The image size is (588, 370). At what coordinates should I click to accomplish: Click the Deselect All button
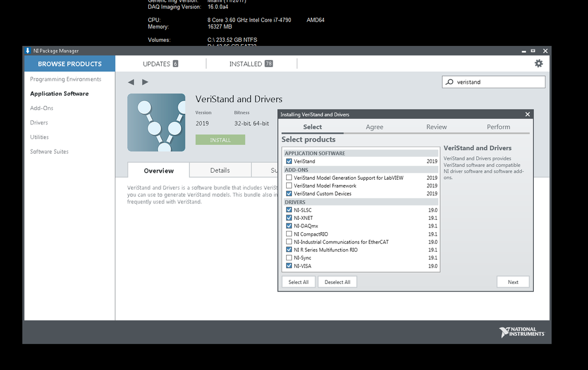click(337, 282)
